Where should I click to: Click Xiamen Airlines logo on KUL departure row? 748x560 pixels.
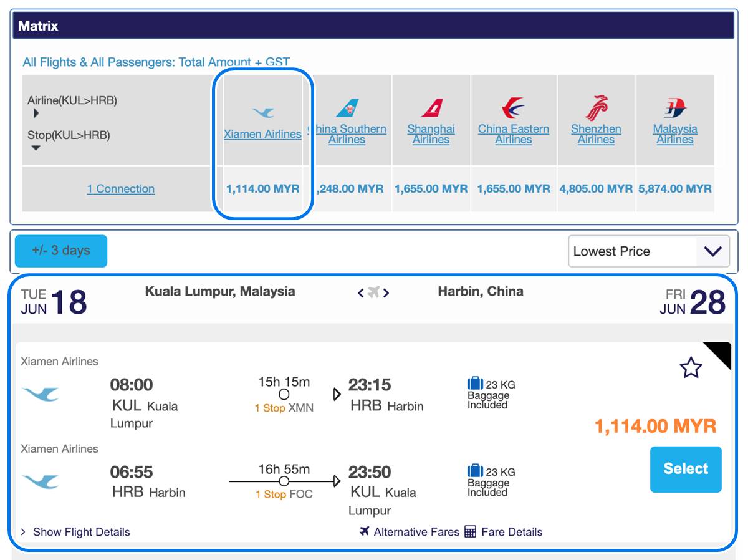point(41,394)
